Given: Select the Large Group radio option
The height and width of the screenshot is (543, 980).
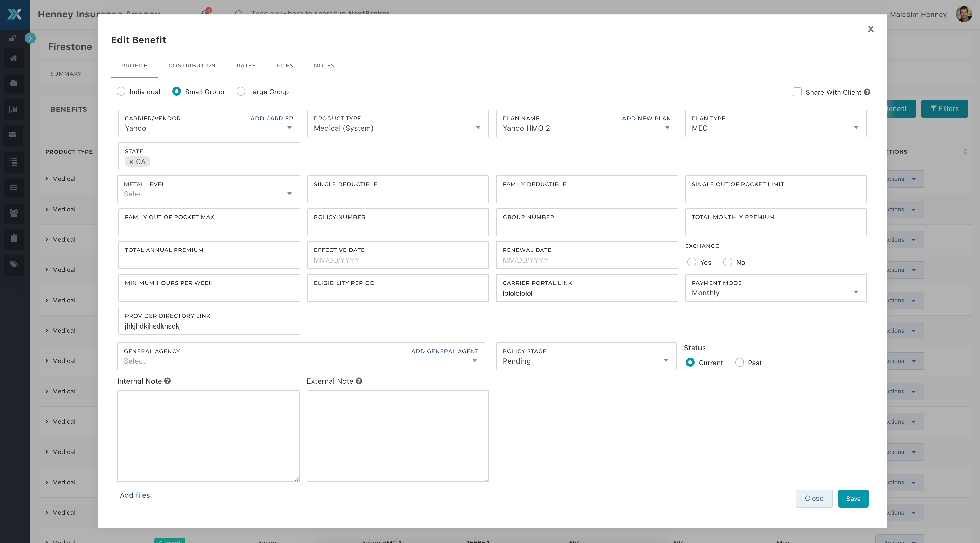Looking at the screenshot, I should coord(241,92).
